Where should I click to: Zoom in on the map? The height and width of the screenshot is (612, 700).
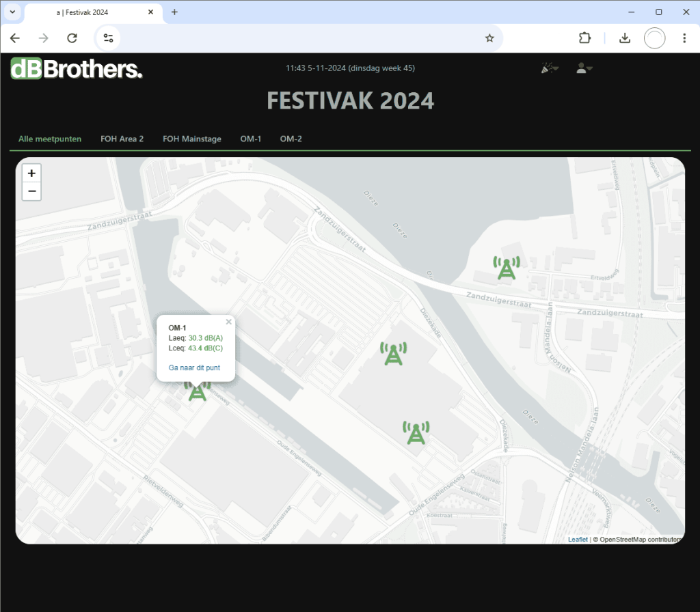[x=31, y=173]
